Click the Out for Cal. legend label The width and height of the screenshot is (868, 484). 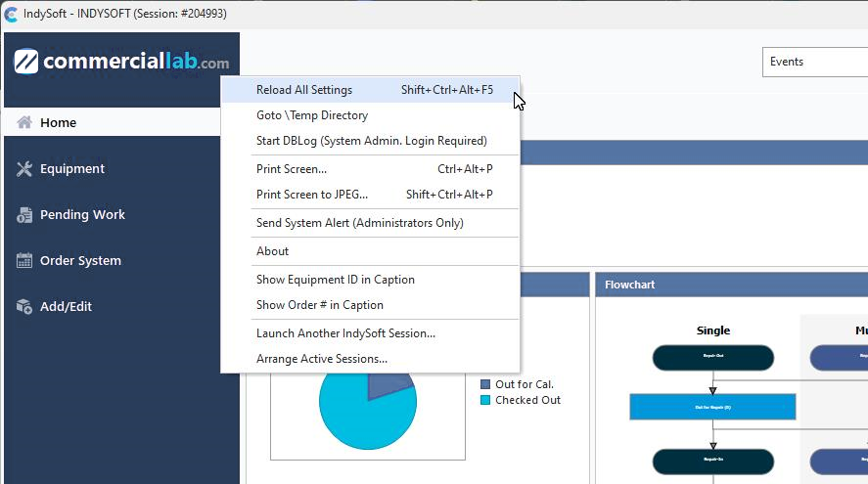point(525,384)
